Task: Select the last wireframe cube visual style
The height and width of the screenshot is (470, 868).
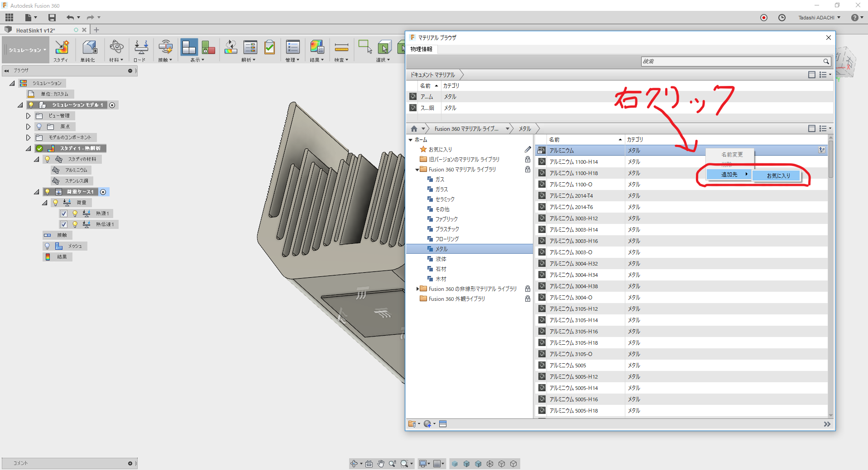Action: [513, 464]
